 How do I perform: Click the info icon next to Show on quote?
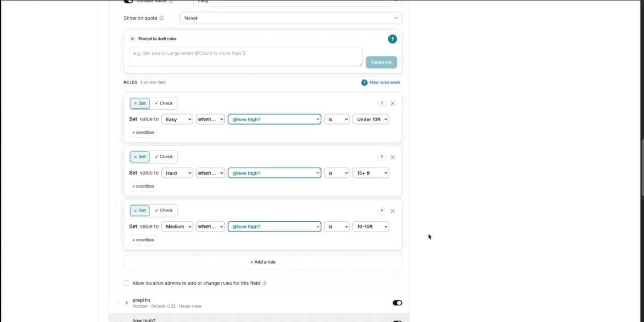pos(161,18)
